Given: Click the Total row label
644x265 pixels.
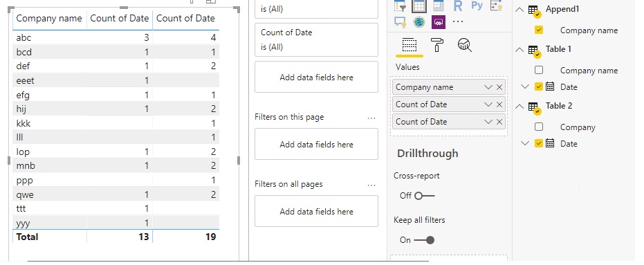Looking at the screenshot, I should click(x=27, y=237).
